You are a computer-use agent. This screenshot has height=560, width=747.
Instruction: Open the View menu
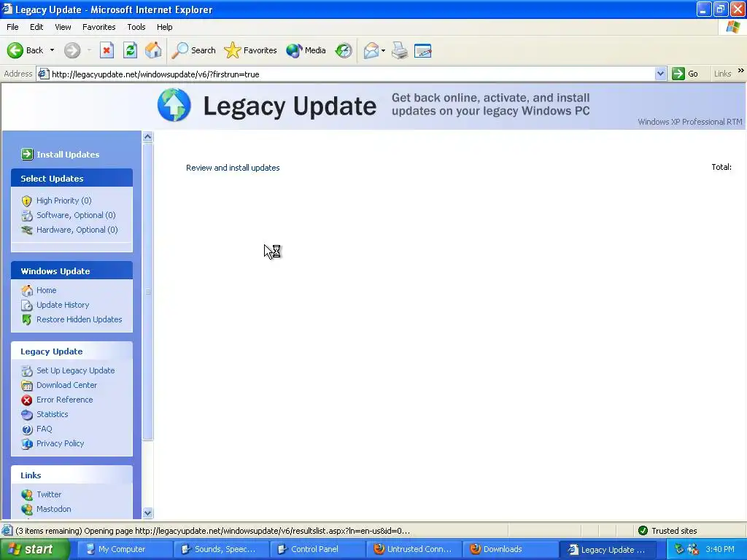63,27
